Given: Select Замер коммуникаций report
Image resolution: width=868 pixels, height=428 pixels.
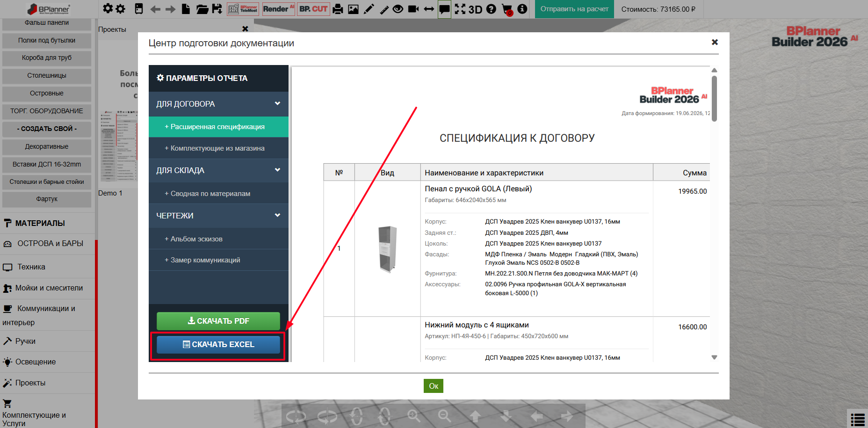Looking at the screenshot, I should [x=218, y=260].
